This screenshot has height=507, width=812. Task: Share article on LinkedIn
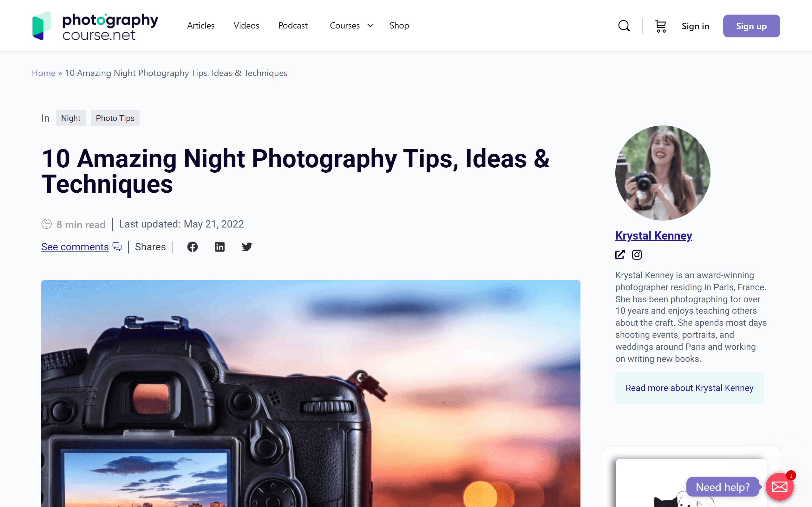pos(220,247)
